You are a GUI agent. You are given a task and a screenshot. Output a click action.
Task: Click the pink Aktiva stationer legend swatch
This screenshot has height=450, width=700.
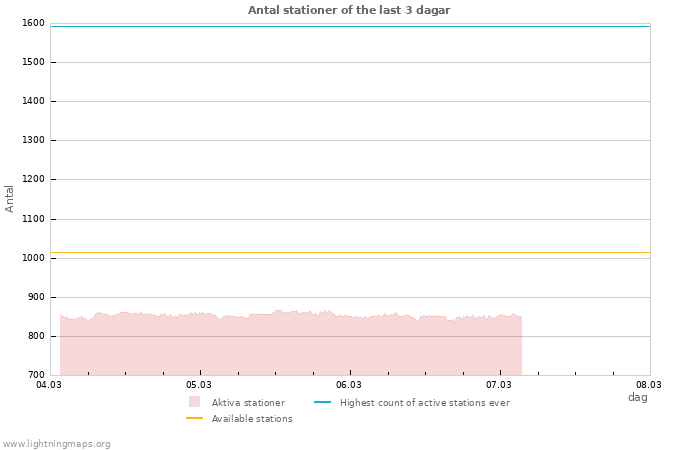coord(194,402)
